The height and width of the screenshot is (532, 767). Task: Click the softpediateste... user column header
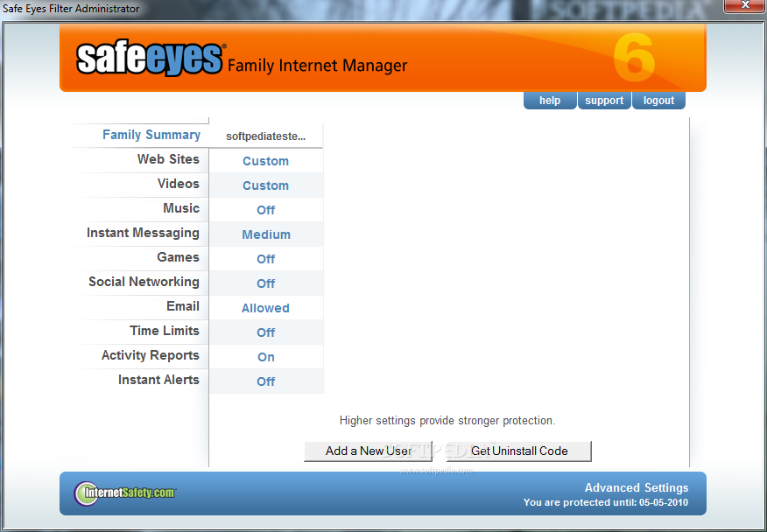click(265, 136)
